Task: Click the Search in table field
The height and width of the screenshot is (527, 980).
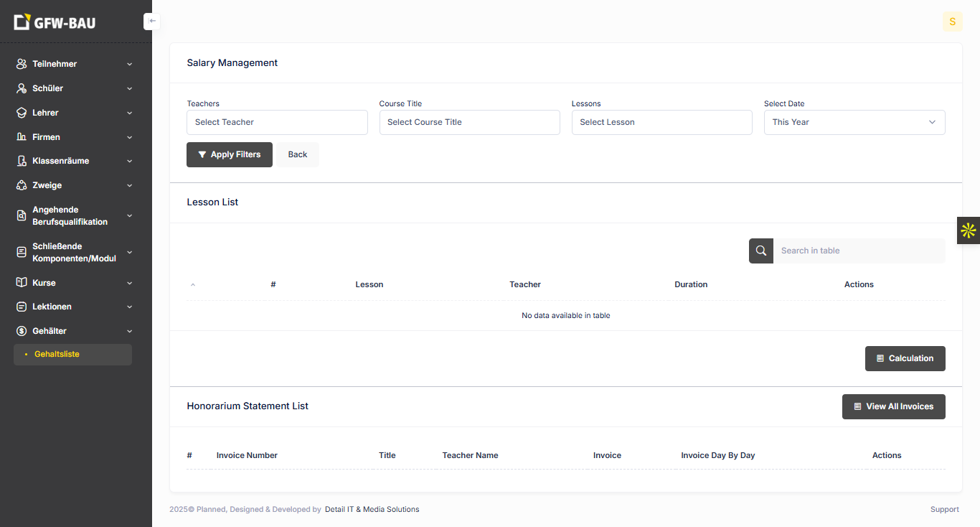Action: [858, 251]
